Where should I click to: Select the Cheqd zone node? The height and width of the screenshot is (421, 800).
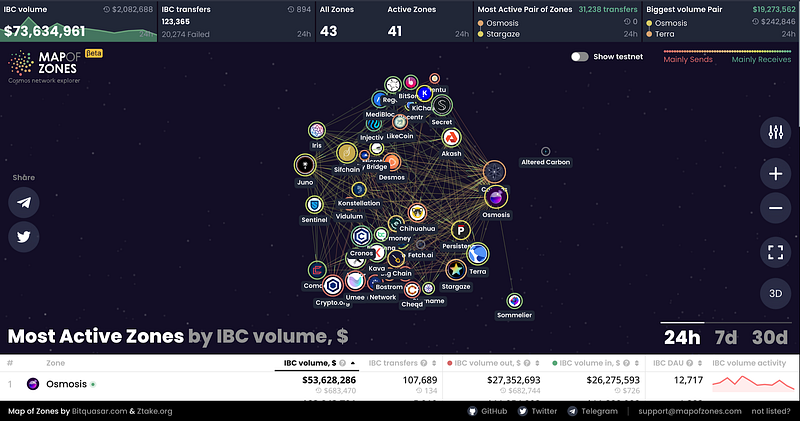click(x=412, y=290)
